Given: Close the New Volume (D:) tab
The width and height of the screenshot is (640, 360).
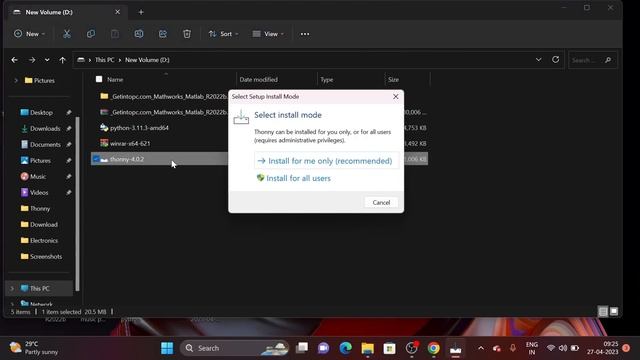Looking at the screenshot, I should (118, 12).
